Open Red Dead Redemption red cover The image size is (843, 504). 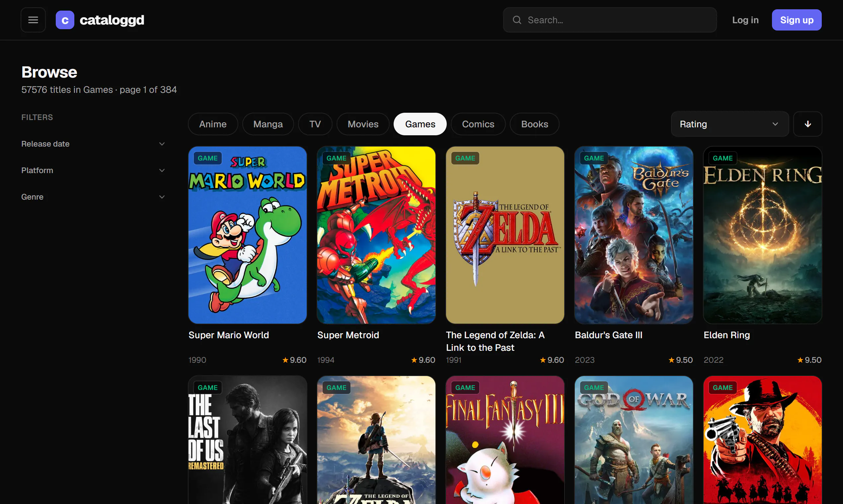[x=762, y=440]
